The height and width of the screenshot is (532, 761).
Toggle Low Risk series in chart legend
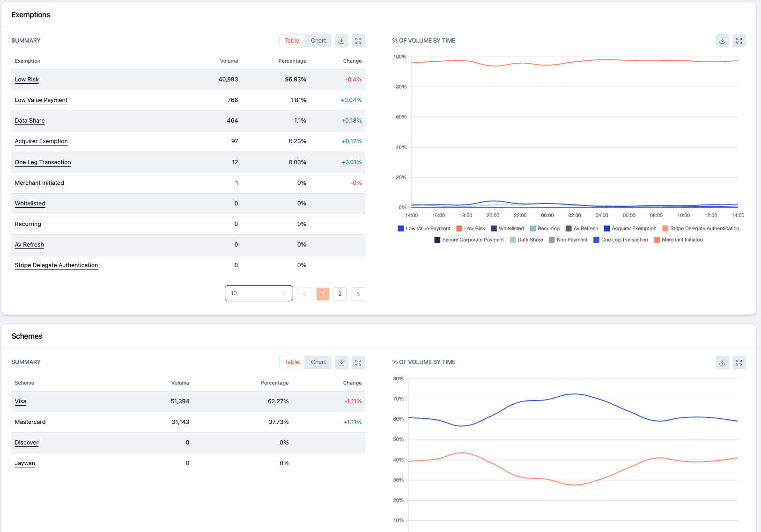click(471, 228)
